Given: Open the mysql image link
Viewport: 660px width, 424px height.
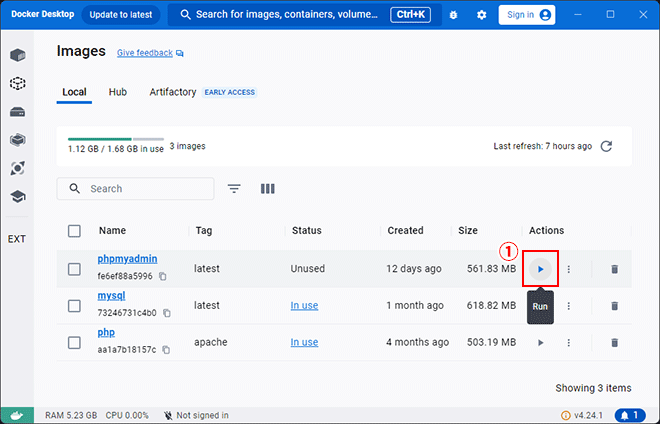Looking at the screenshot, I should click(x=112, y=296).
